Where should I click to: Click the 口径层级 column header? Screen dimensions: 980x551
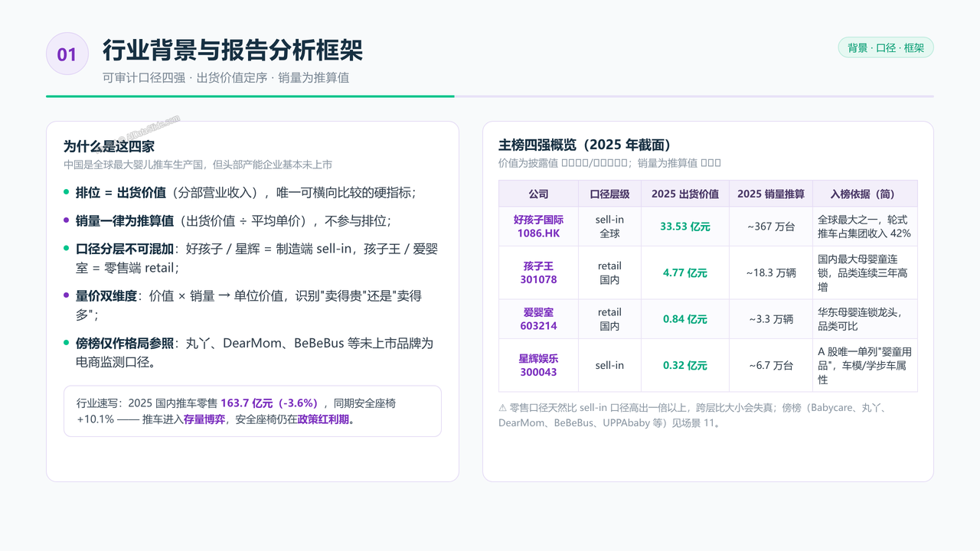[609, 194]
